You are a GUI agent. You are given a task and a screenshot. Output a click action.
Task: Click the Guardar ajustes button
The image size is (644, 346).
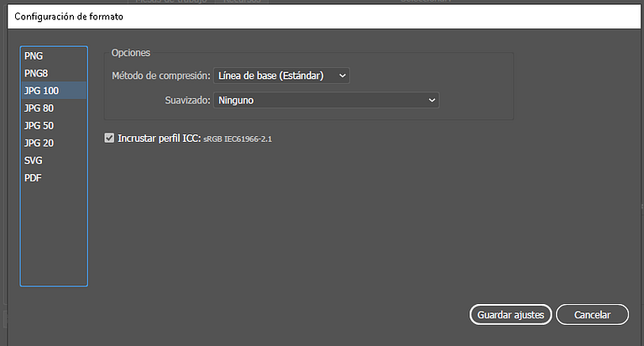[x=510, y=315]
